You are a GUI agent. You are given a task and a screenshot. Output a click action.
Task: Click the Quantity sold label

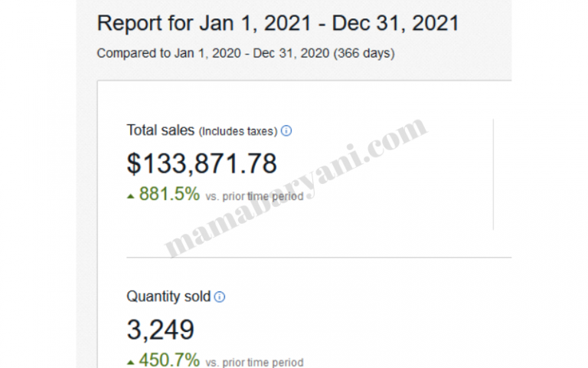tap(168, 297)
